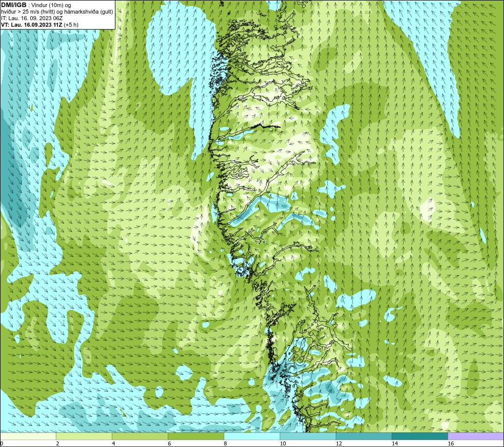Screen dimensions: 504x447
Task: Click the 10–12 m/s turquoise legend swatch
Action: pyautogui.click(x=308, y=436)
